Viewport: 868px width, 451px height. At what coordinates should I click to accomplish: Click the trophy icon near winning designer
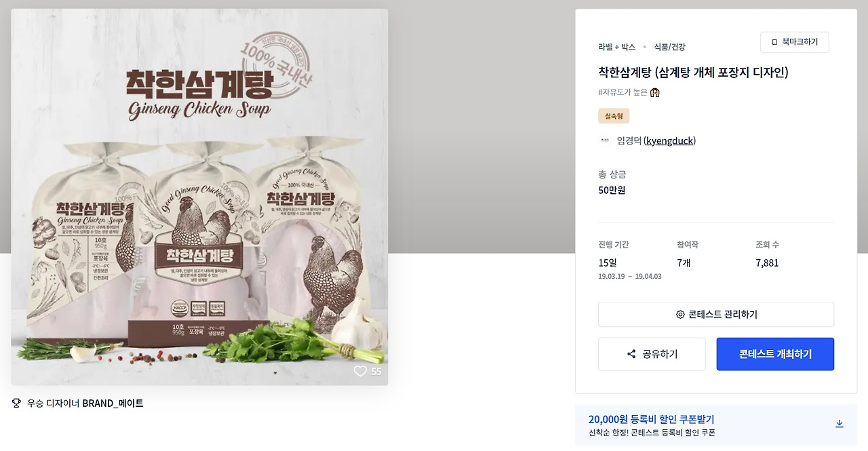(x=17, y=403)
